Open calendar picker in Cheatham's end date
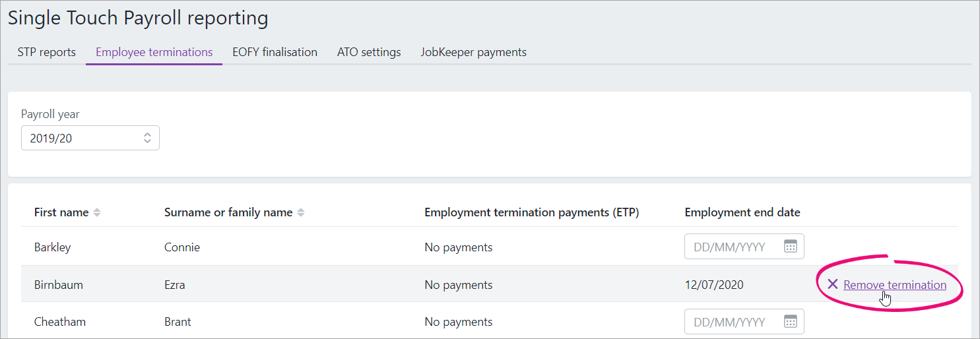This screenshot has width=980, height=339. [x=790, y=322]
